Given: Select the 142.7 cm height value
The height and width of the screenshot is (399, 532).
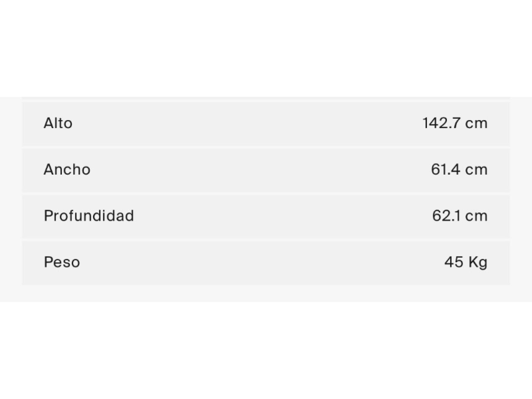Looking at the screenshot, I should 455,123.
